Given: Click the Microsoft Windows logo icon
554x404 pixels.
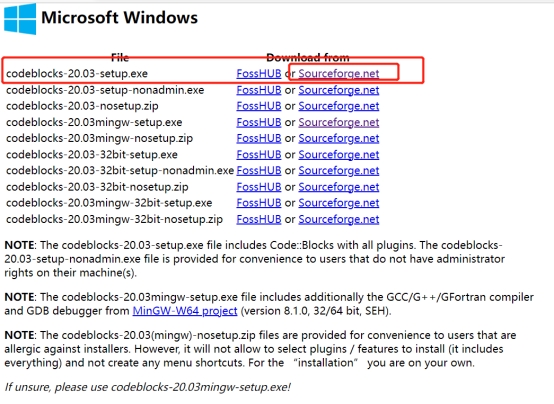Looking at the screenshot, I should tap(20, 18).
